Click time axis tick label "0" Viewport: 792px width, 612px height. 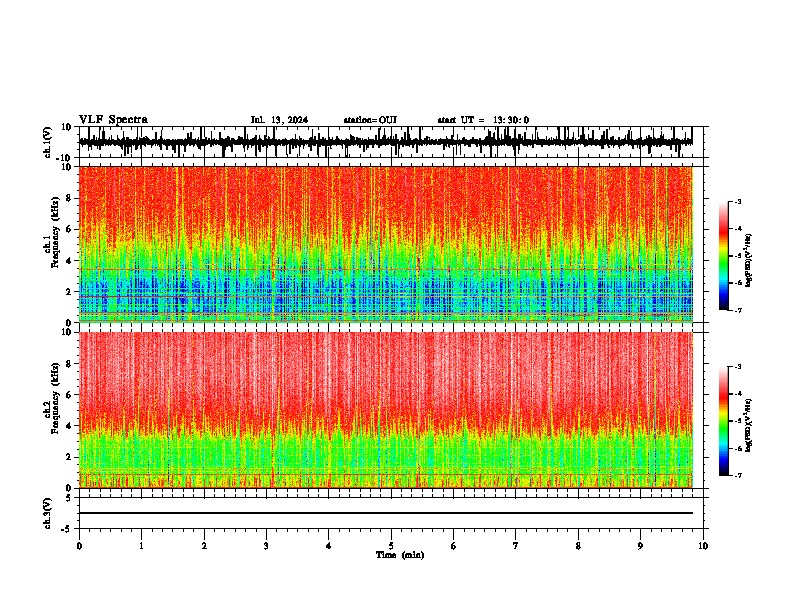(79, 546)
